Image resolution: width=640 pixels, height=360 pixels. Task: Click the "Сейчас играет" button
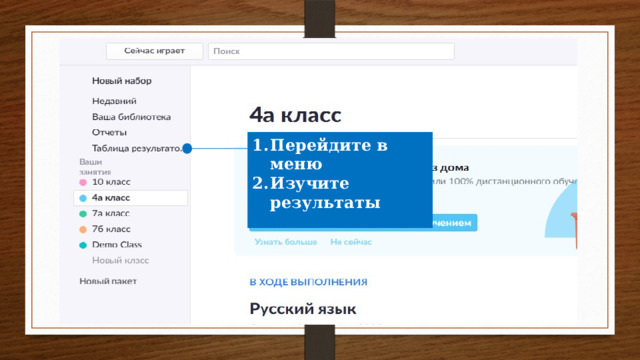tap(154, 51)
